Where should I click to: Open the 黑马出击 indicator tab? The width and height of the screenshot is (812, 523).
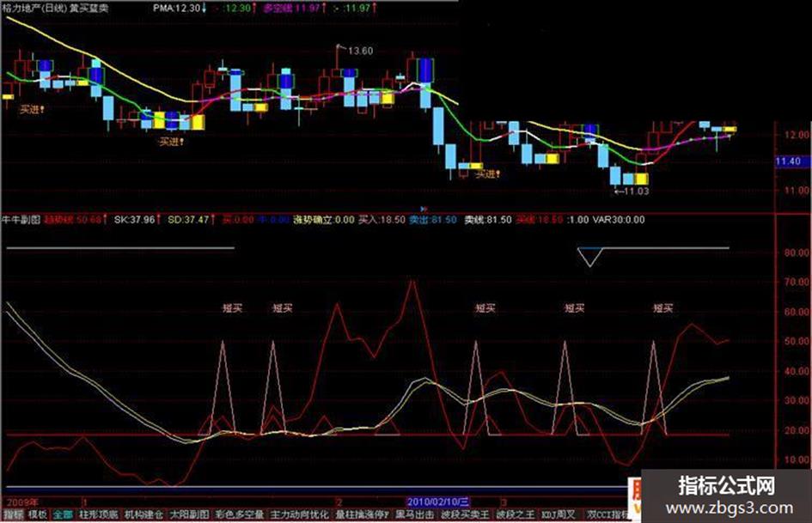414,514
